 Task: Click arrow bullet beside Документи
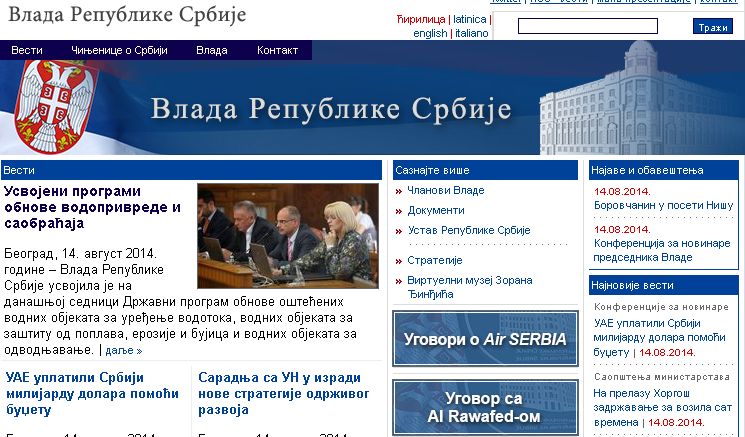coord(399,211)
